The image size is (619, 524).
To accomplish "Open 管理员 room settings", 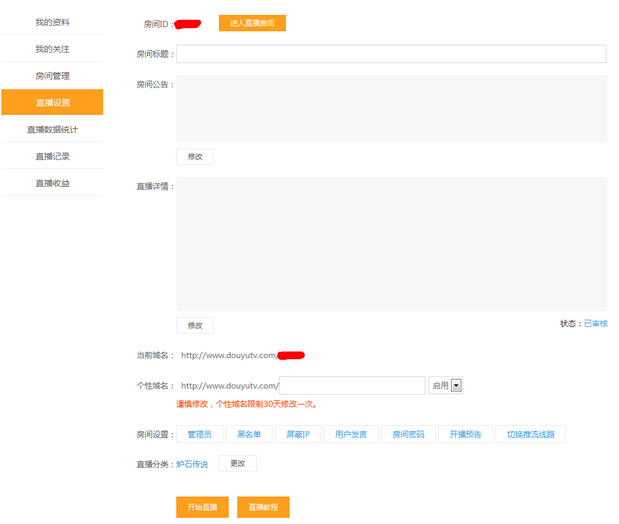I will pyautogui.click(x=199, y=434).
